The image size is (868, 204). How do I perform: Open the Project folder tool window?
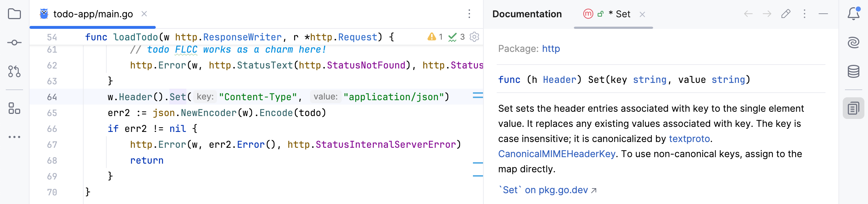(14, 14)
